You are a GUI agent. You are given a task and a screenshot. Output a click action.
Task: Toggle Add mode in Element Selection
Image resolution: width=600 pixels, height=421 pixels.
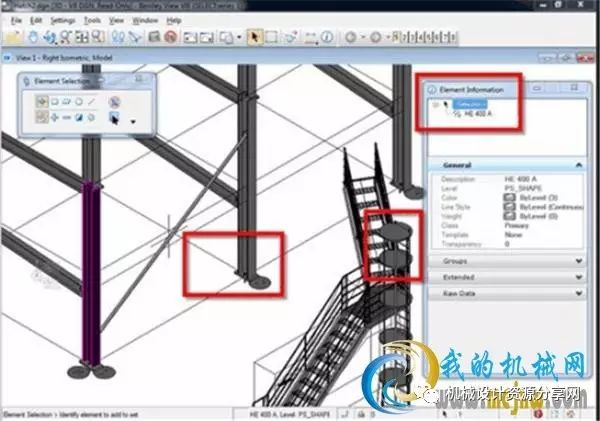pos(54,118)
